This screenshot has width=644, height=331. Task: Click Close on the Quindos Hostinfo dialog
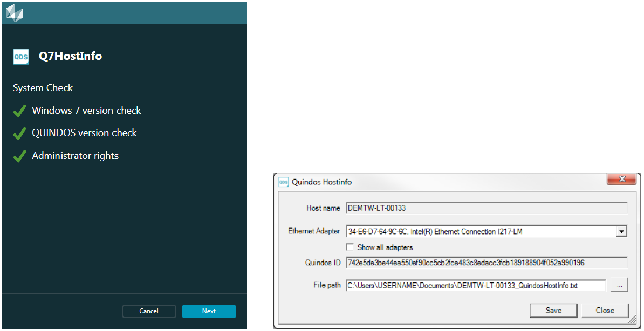pyautogui.click(x=605, y=310)
